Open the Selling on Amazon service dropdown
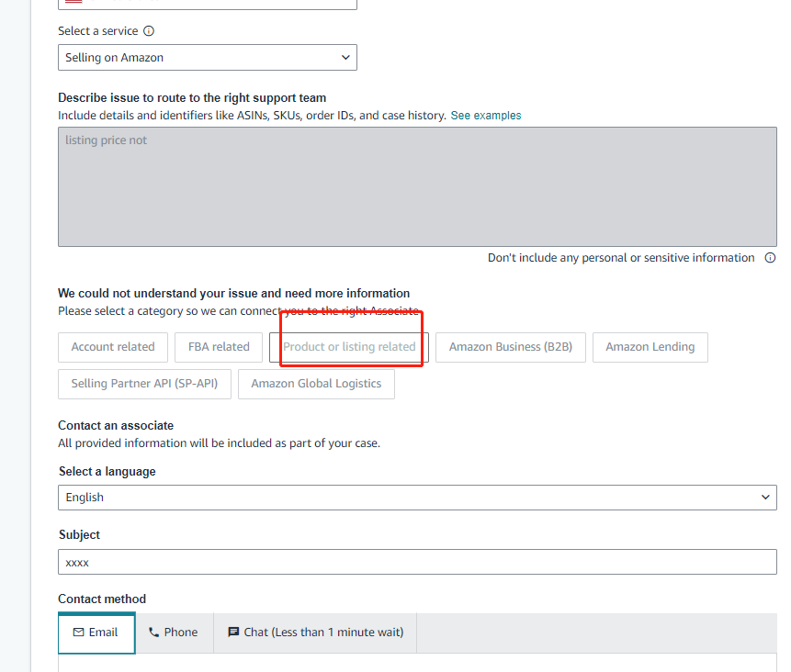791x672 pixels. [208, 58]
